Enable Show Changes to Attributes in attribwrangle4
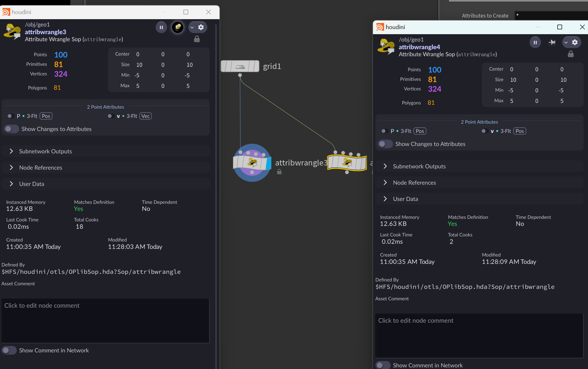Screen dimensions: 588x369 385,144
